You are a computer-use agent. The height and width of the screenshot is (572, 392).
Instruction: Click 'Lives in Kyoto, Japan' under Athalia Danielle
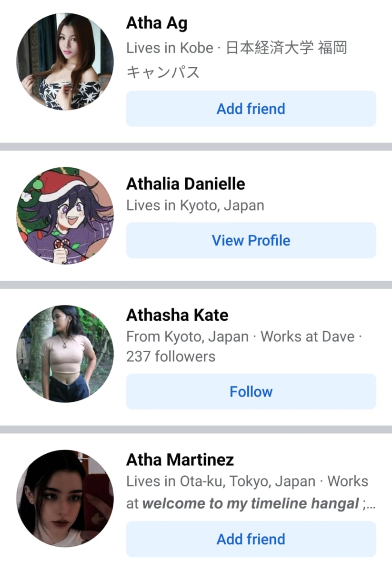click(x=195, y=205)
